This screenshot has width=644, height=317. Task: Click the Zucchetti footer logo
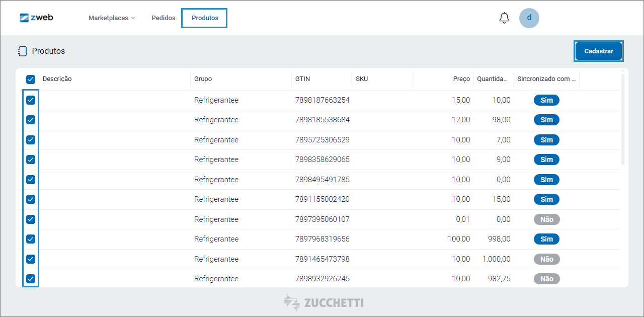coord(324,302)
